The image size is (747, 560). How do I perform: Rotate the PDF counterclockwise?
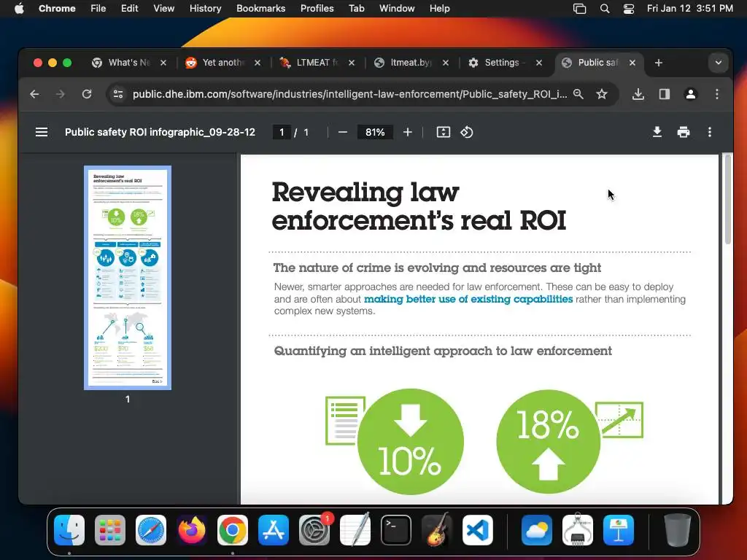pos(466,132)
